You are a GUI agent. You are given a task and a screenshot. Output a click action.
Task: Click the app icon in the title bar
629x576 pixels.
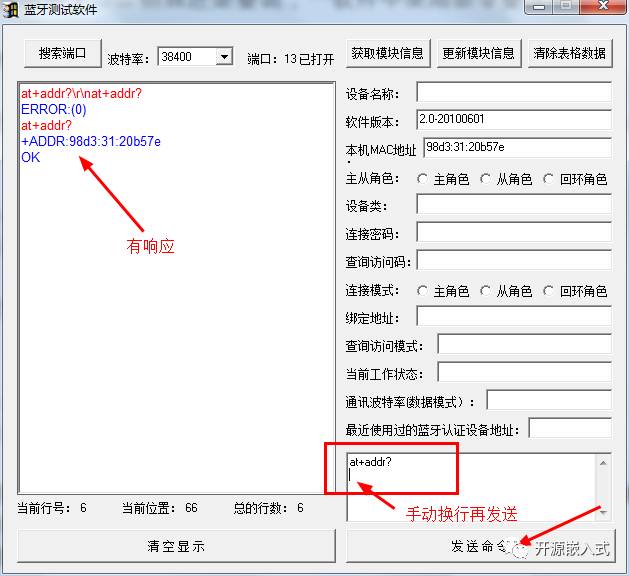click(x=11, y=9)
